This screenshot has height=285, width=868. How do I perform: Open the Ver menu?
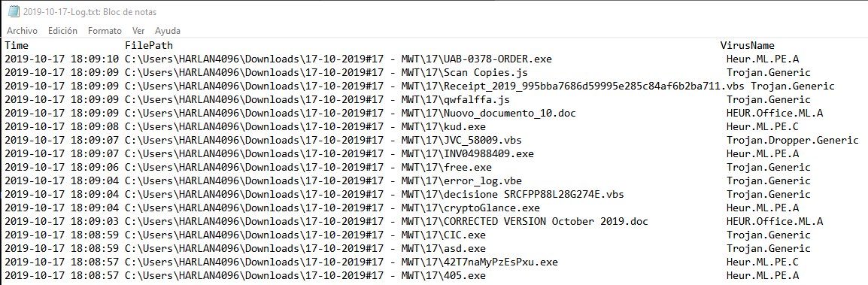point(138,31)
